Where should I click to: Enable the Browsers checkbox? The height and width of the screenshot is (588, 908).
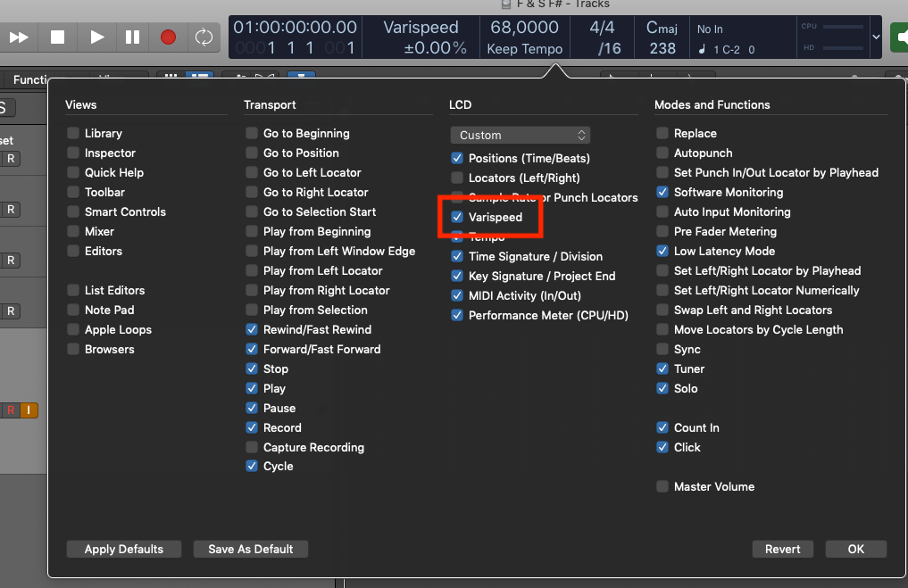[73, 350]
